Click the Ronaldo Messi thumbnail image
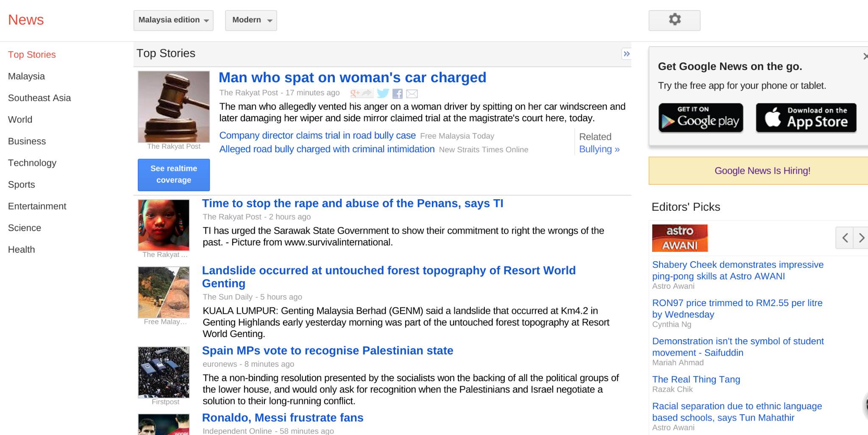 point(164,424)
